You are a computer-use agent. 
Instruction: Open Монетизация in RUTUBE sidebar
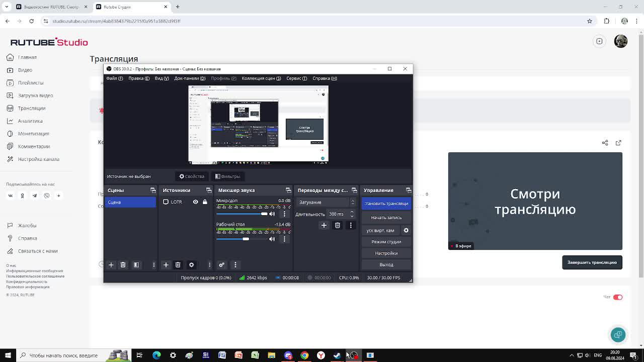34,134
